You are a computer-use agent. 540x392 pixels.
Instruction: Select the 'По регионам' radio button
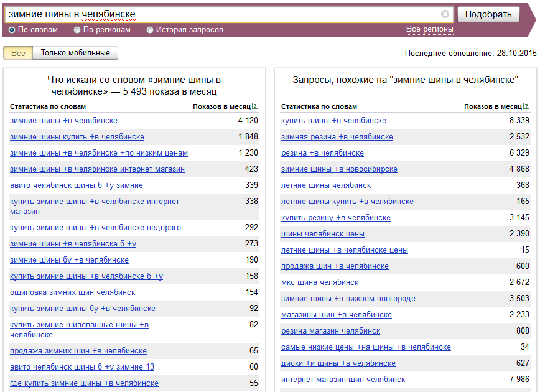77,30
